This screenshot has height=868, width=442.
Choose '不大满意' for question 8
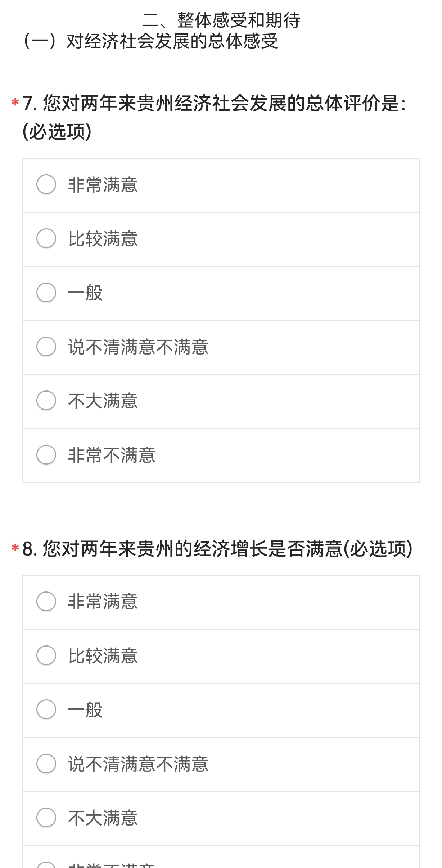click(46, 818)
